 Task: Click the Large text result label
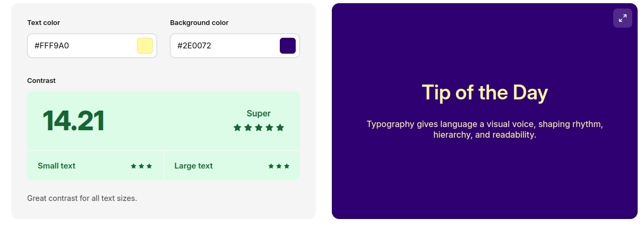(193, 166)
